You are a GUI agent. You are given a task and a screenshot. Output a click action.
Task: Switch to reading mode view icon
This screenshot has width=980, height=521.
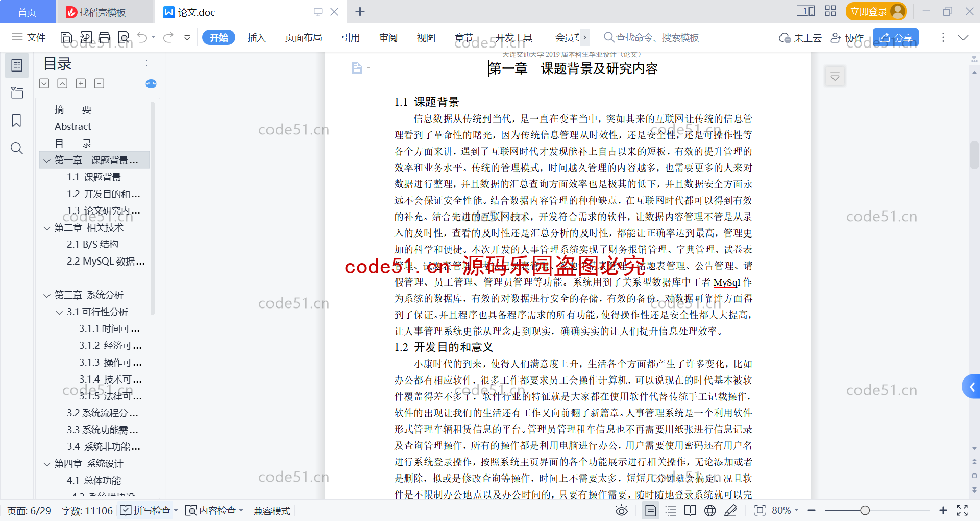[x=690, y=510]
